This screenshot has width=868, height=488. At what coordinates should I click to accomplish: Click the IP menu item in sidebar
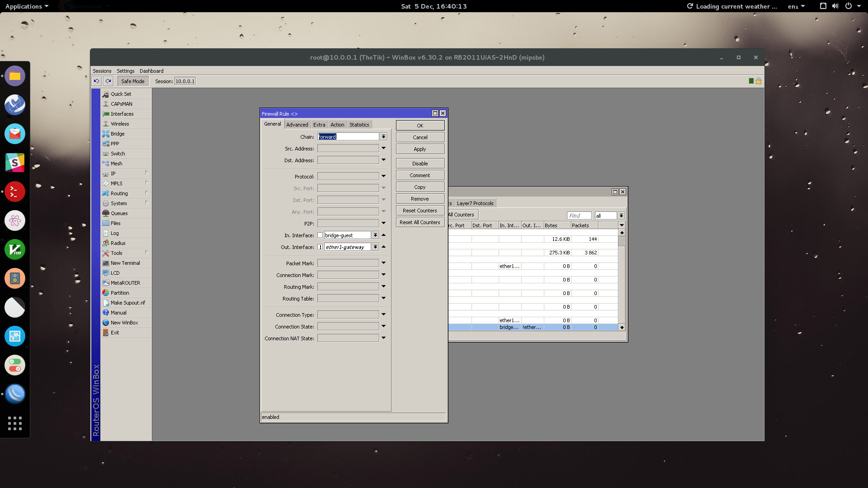[x=113, y=173]
